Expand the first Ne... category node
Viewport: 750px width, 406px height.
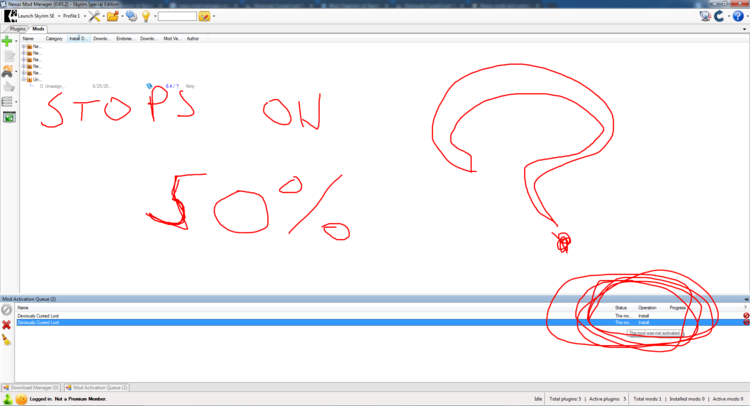[x=23, y=47]
